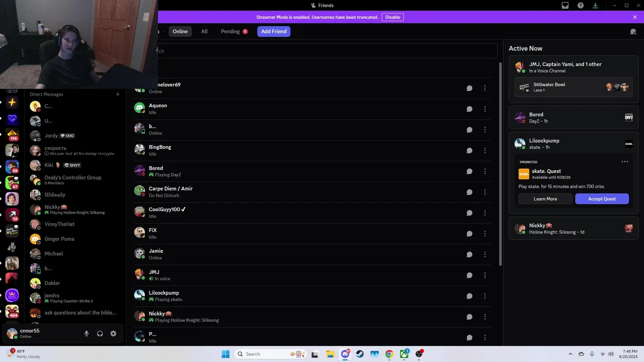The image size is (644, 362).
Task: Open Ginger Puma direct message
Action: [x=74, y=239]
